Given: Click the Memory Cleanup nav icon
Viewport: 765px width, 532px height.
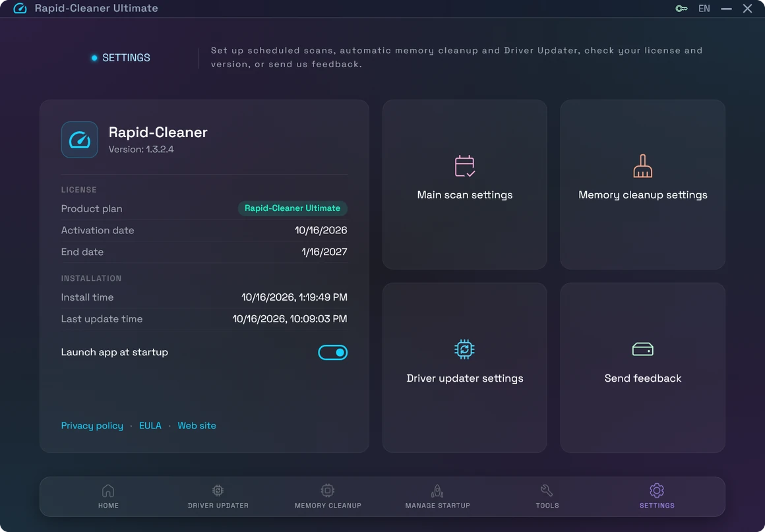Looking at the screenshot, I should [327, 490].
